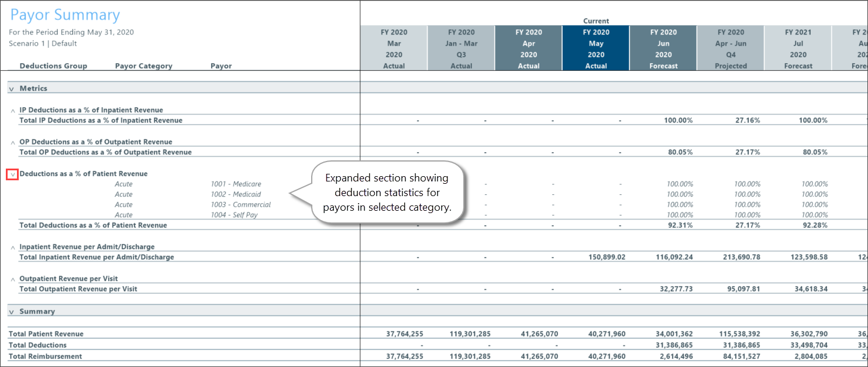This screenshot has width=868, height=367.
Task: Select the Deductions Group column header
Action: click(x=53, y=66)
